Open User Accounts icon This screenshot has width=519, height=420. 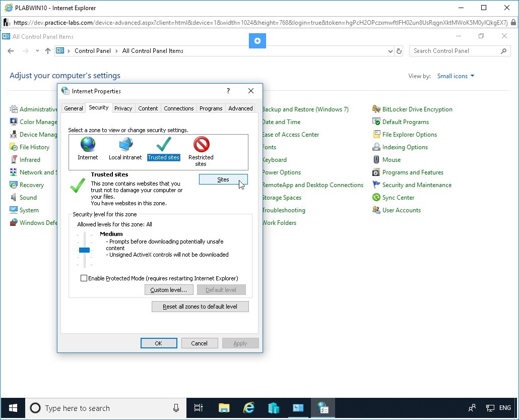[376, 210]
